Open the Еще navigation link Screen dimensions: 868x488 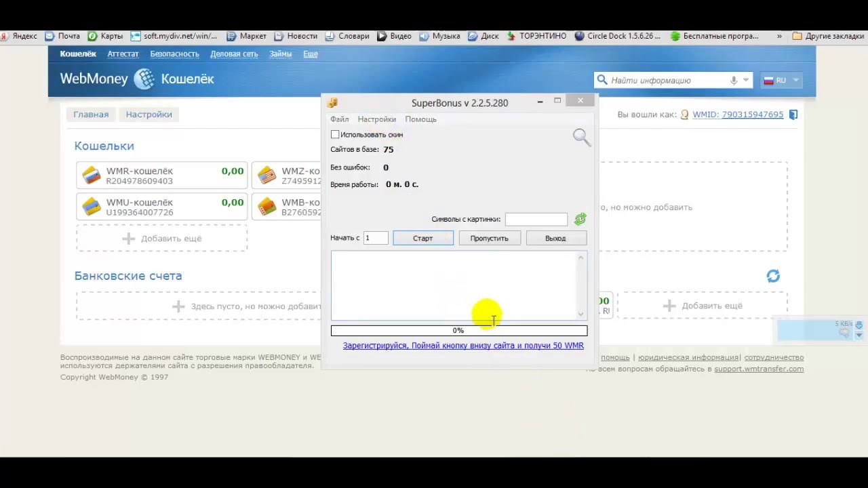pyautogui.click(x=311, y=54)
